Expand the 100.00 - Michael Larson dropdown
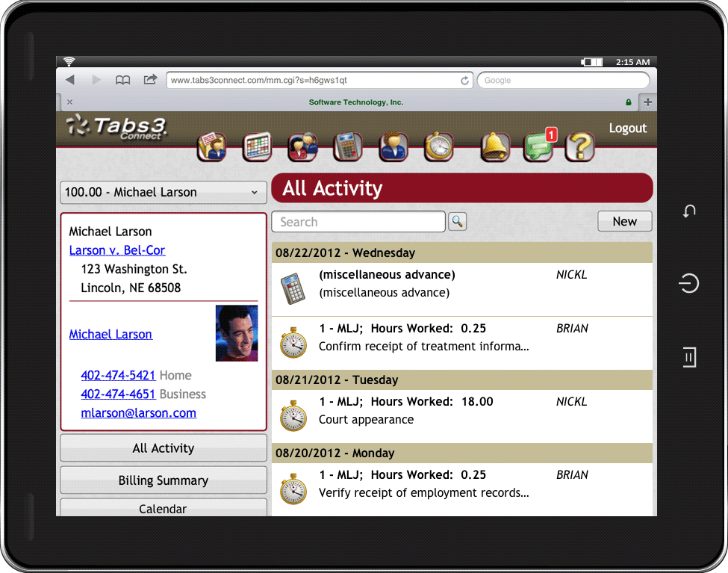The image size is (728, 573). pos(164,193)
